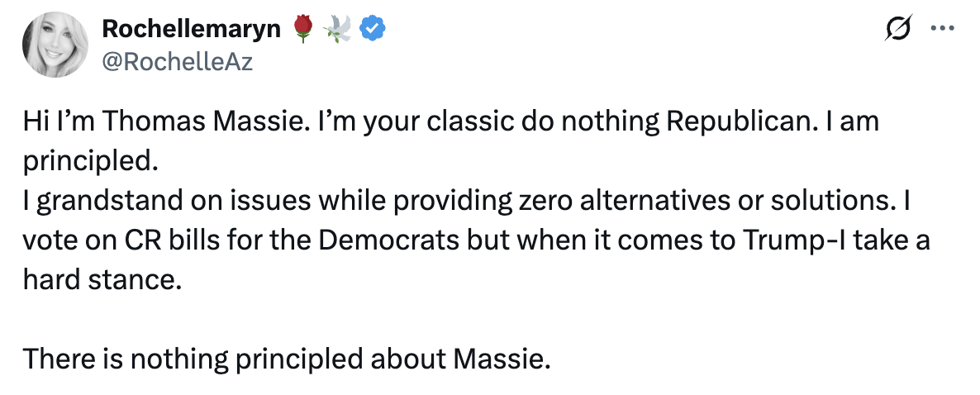Click the blue verified checkmark badge
Viewport: 980px width, 395px height.
[x=375, y=29]
